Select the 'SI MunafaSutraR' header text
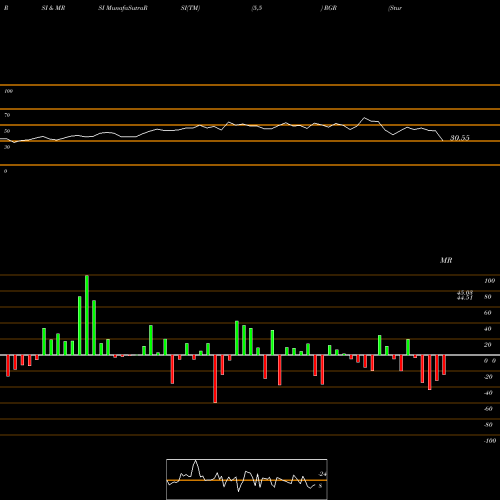The height and width of the screenshot is (500, 500). tap(123, 8)
